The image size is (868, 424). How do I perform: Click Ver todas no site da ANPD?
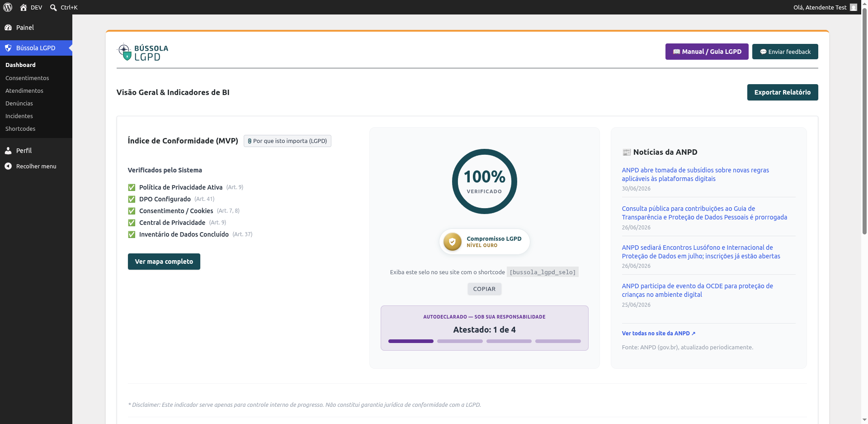coord(659,333)
